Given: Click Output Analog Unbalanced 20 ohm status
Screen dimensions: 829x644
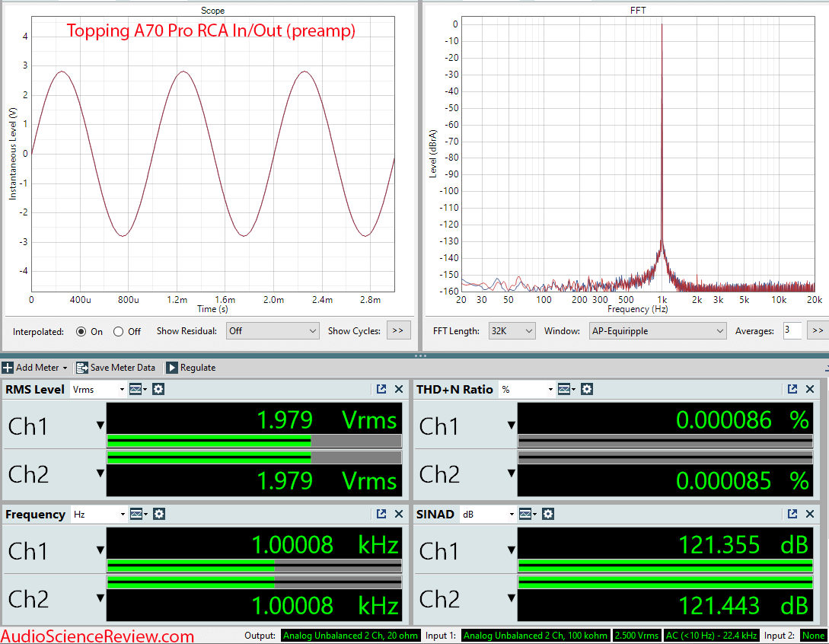Looking at the screenshot, I should 350,636.
